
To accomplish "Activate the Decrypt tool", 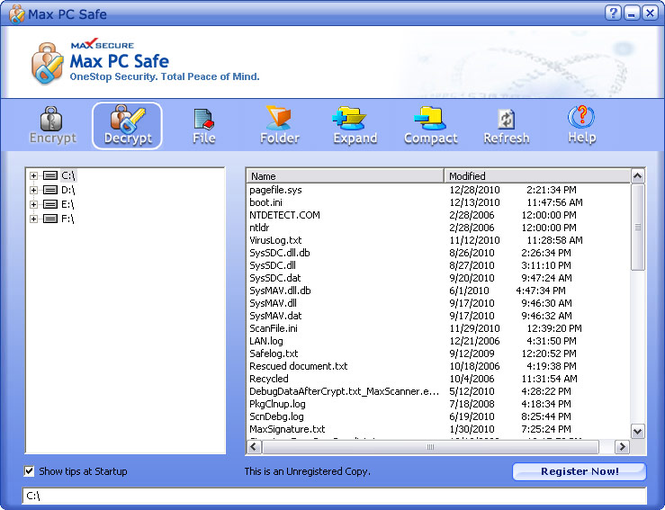I will tap(127, 125).
